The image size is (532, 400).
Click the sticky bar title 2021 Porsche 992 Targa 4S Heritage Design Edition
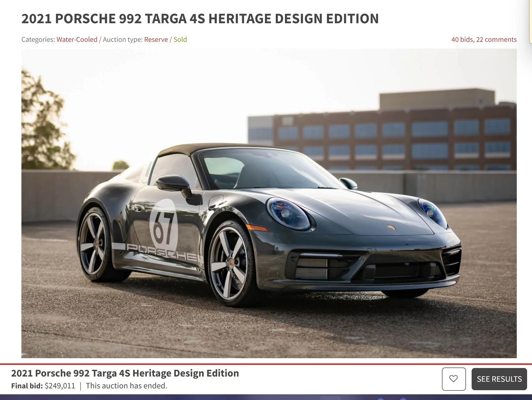[125, 373]
